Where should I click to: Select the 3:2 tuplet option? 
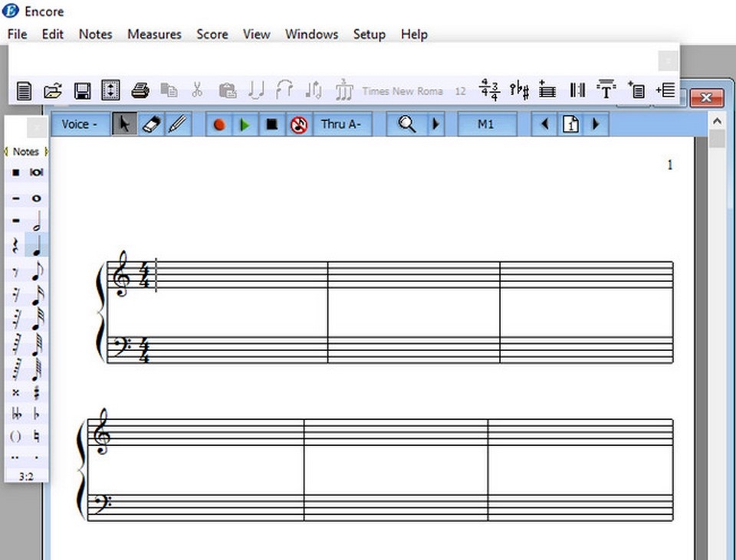[x=26, y=476]
